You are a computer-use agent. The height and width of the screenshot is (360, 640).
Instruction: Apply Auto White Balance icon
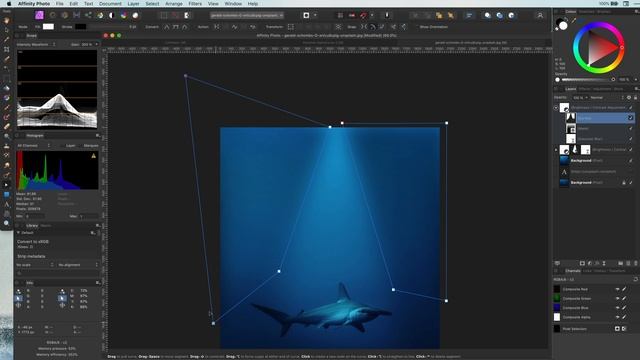(x=135, y=16)
